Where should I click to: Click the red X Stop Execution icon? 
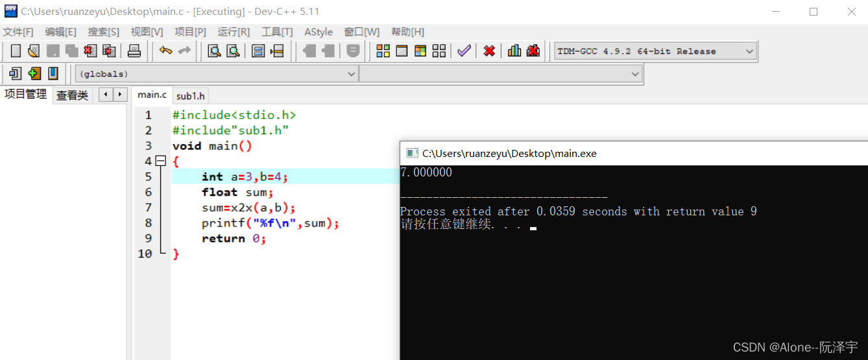489,51
